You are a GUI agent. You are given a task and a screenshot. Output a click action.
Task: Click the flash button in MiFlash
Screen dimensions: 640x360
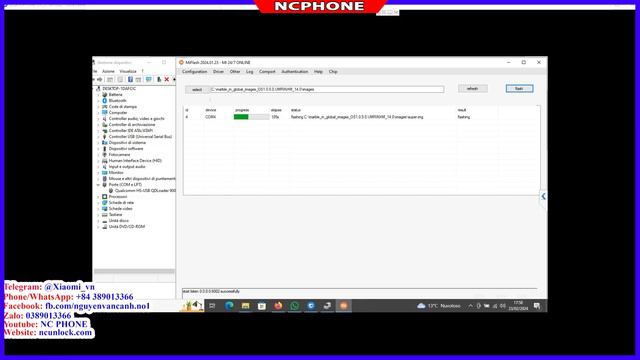click(519, 89)
